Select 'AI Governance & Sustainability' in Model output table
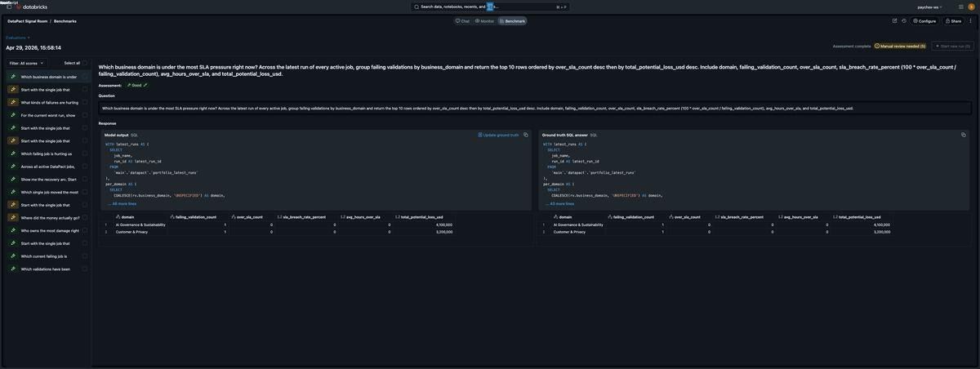Screen dimensions: 980x369 coord(140,225)
